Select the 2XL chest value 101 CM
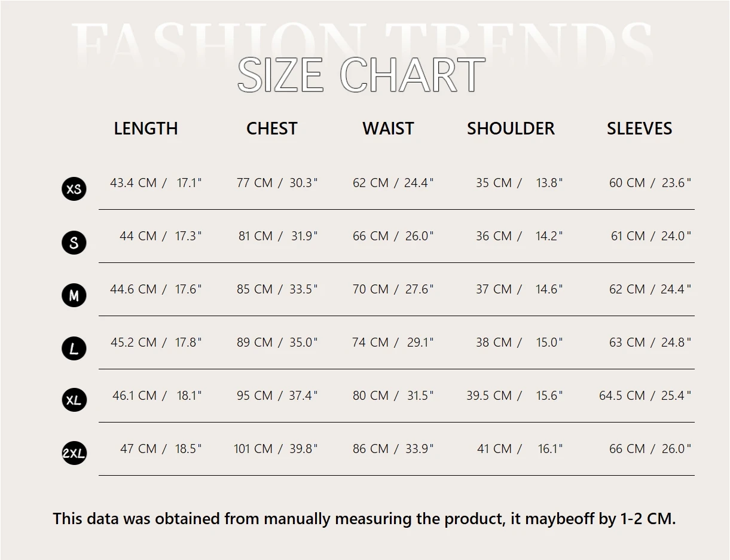 [x=253, y=449]
